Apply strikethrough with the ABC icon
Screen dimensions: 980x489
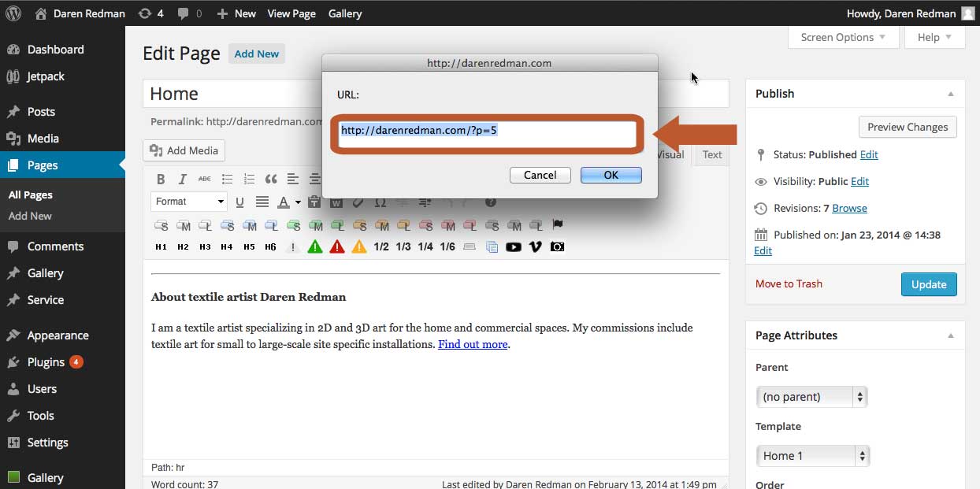pyautogui.click(x=205, y=179)
